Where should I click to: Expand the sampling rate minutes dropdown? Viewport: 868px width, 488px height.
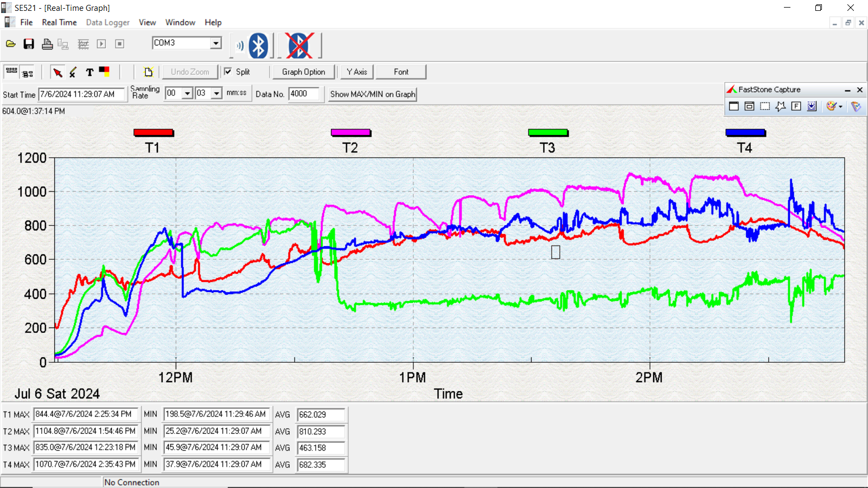187,93
